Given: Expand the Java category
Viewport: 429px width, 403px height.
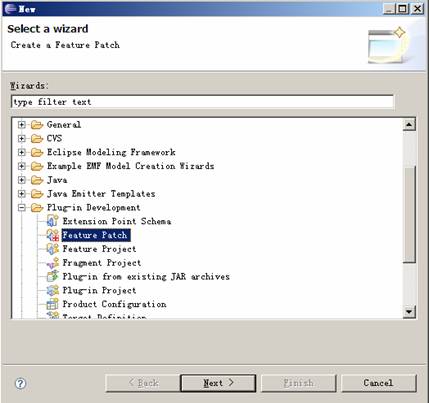Looking at the screenshot, I should (22, 180).
